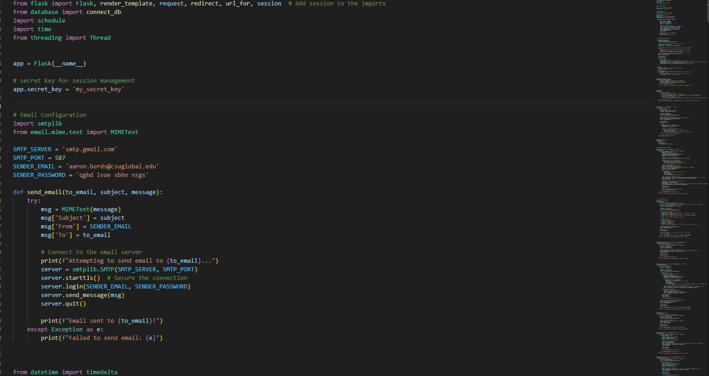
Task: Click the 'server.starttls()' call
Action: [x=71, y=278]
